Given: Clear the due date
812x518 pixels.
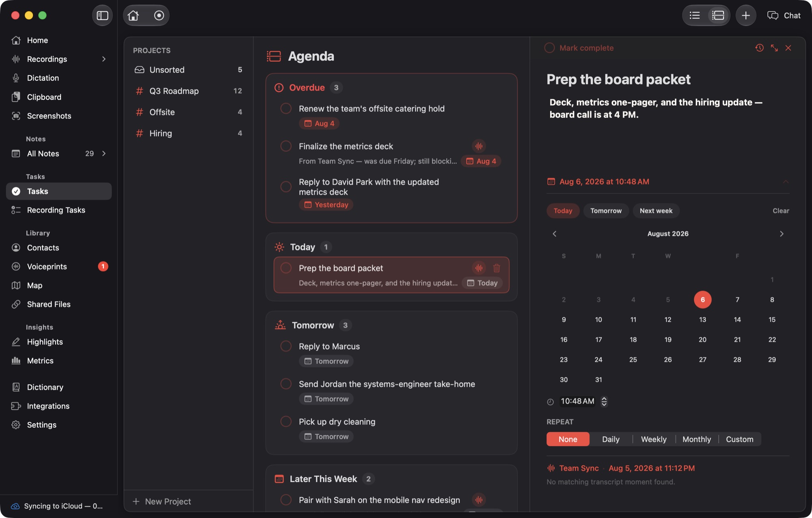Looking at the screenshot, I should point(780,211).
